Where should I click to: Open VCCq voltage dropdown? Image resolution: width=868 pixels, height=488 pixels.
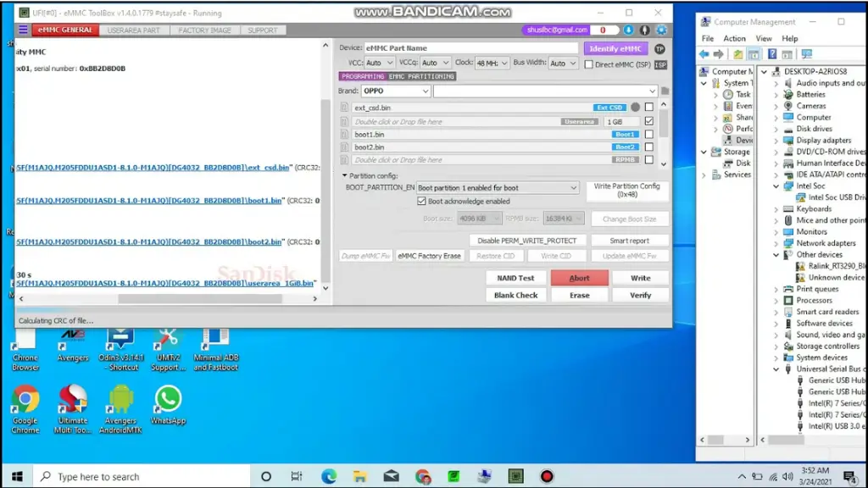click(435, 63)
